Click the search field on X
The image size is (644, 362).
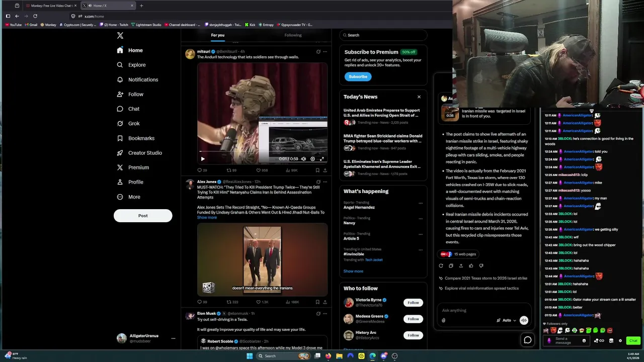pyautogui.click(x=383, y=35)
